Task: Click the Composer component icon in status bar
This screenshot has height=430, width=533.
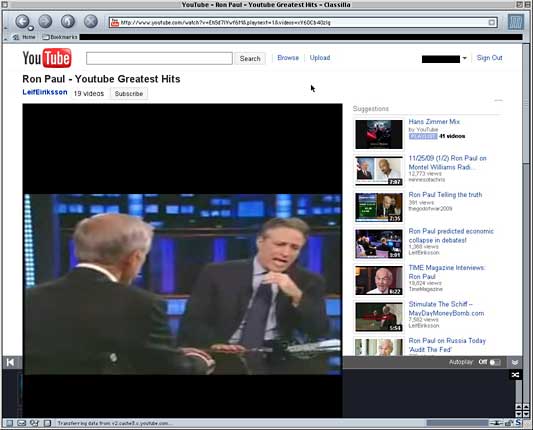Action: (x=34, y=423)
